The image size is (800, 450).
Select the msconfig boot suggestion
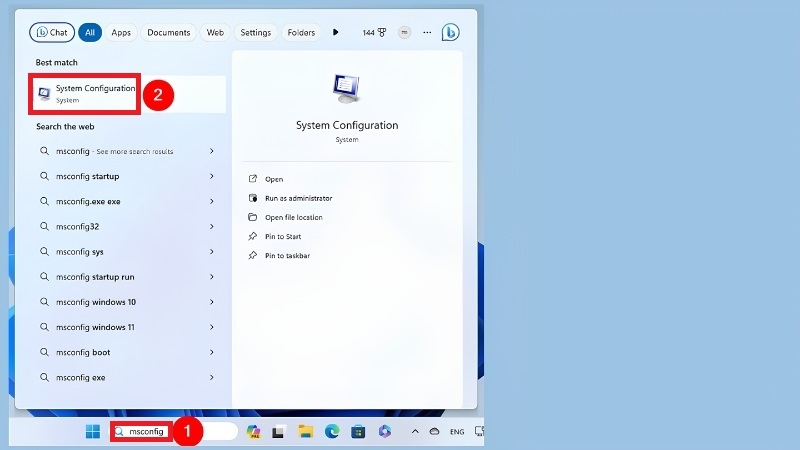pyautogui.click(x=127, y=352)
